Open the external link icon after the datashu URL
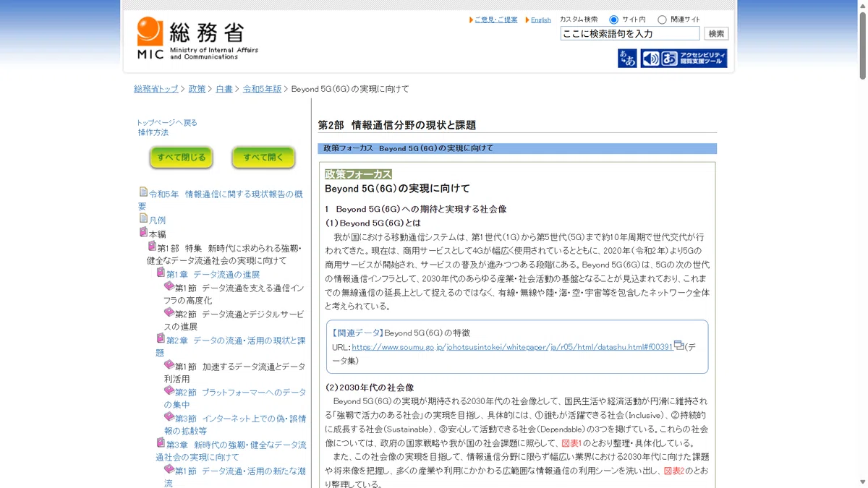The height and width of the screenshot is (488, 868). pyautogui.click(x=678, y=346)
